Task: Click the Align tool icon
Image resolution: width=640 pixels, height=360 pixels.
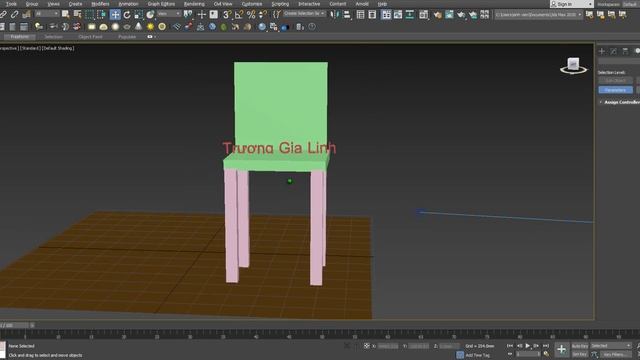Action: click(x=347, y=15)
